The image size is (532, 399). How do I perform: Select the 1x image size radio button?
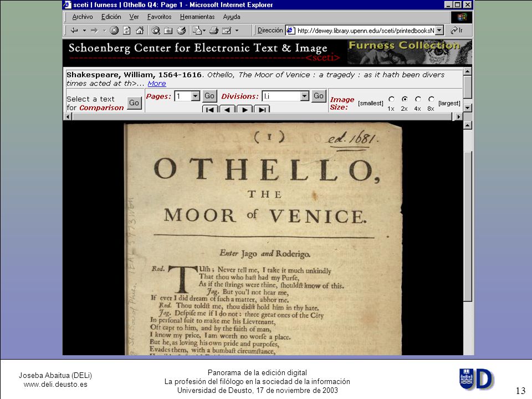point(392,99)
